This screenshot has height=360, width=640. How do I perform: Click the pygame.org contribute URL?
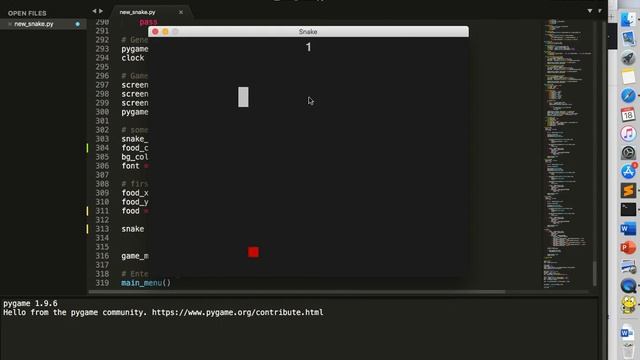(238, 312)
